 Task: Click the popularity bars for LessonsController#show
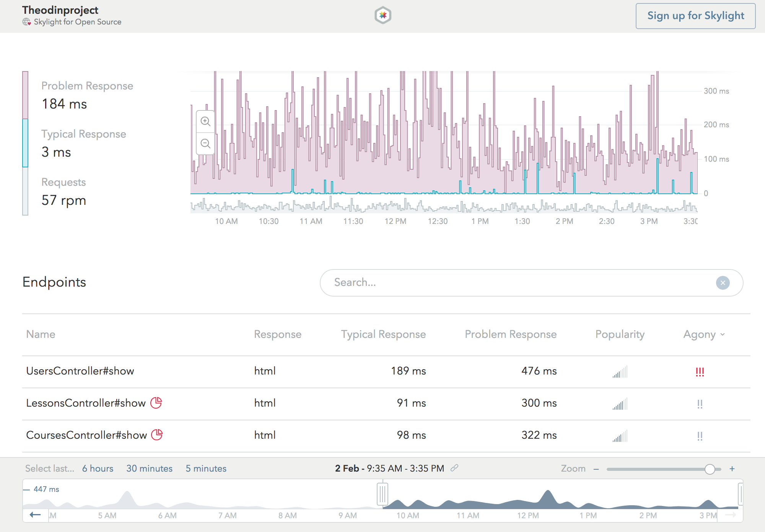620,403
